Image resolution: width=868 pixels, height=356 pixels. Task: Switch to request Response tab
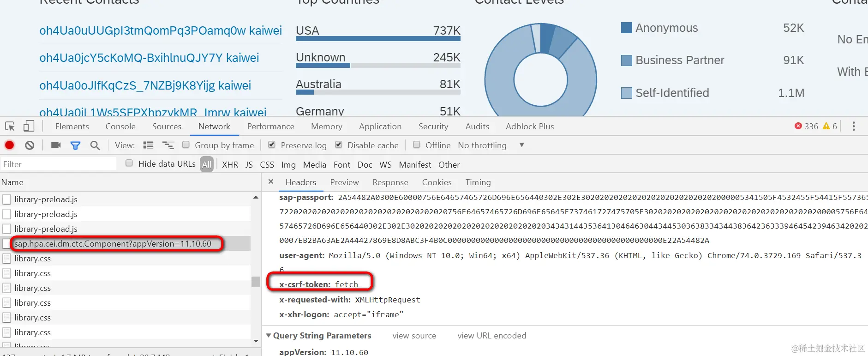click(390, 182)
